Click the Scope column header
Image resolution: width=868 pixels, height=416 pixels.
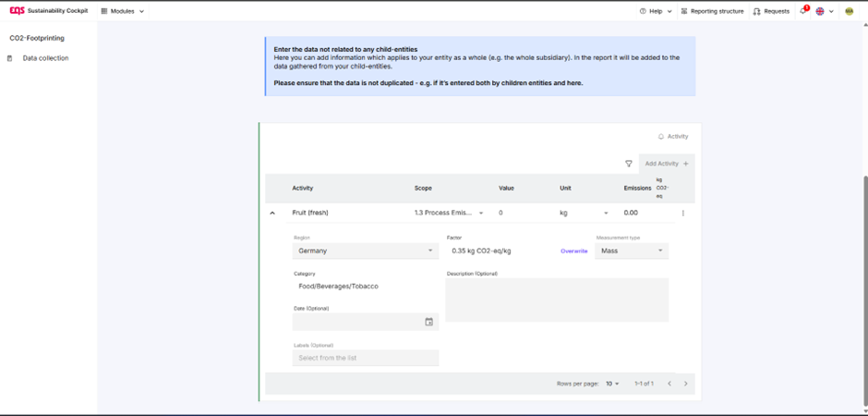pos(423,189)
